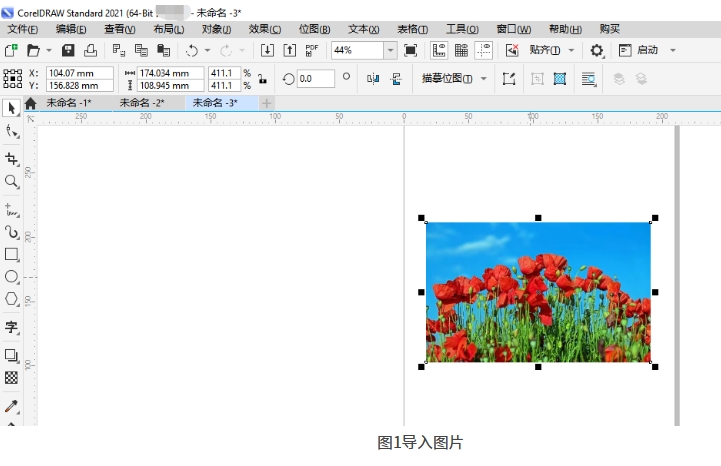Open the 位图 menu

(x=314, y=29)
